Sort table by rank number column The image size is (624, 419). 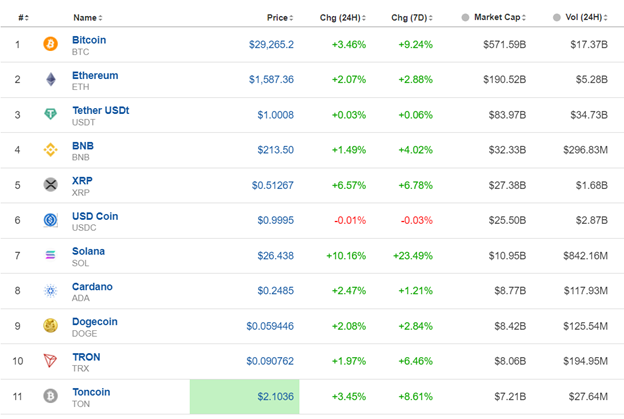coord(23,18)
